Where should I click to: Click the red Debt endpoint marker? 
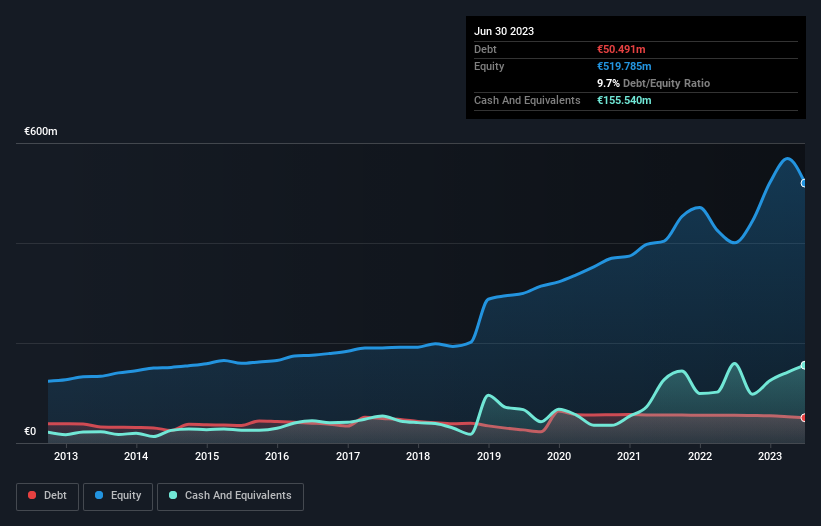pyautogui.click(x=804, y=418)
